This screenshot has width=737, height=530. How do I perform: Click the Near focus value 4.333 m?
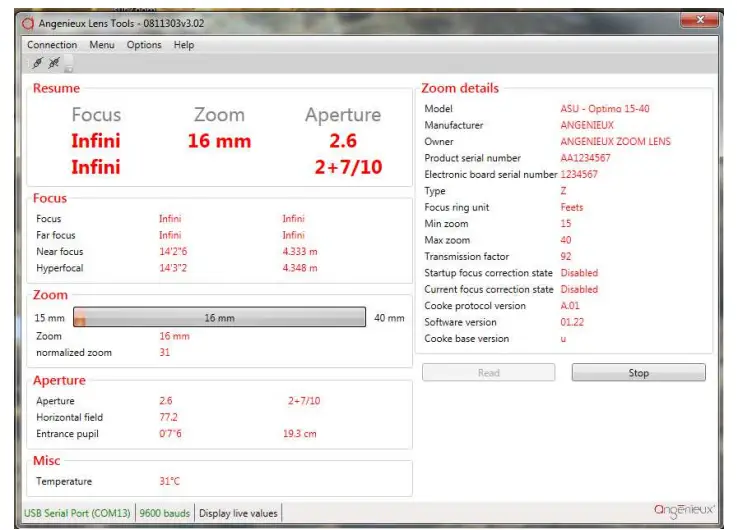300,251
